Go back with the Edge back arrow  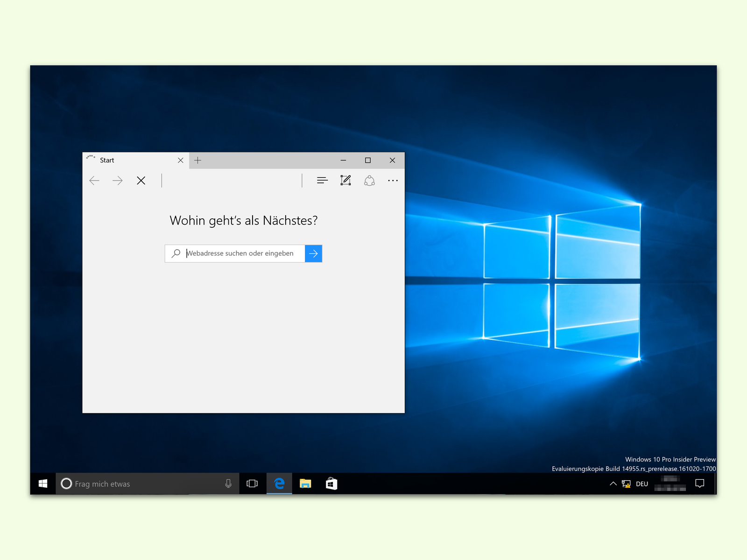[x=94, y=181]
